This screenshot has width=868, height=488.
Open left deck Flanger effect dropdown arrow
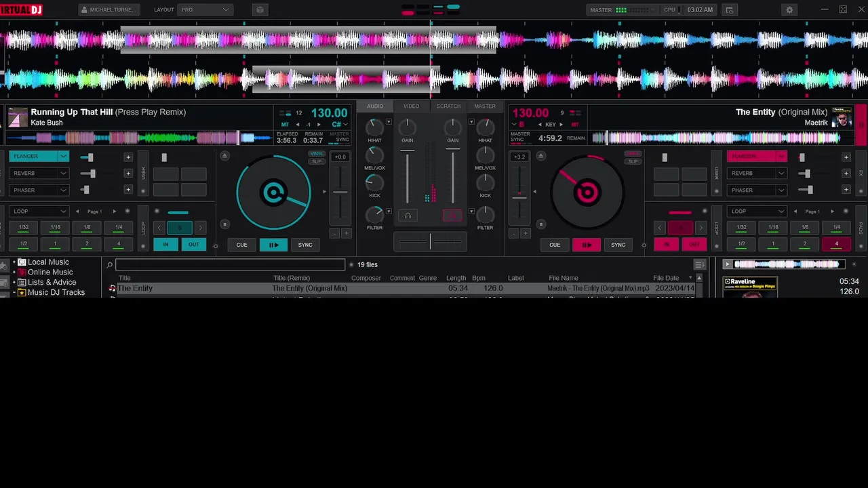(x=63, y=157)
